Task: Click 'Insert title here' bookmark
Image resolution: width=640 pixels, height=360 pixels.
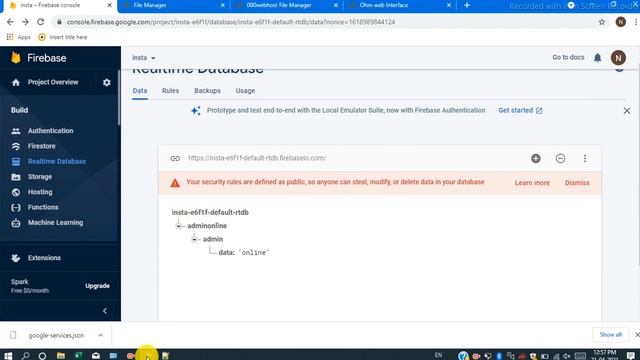Action: point(62,37)
